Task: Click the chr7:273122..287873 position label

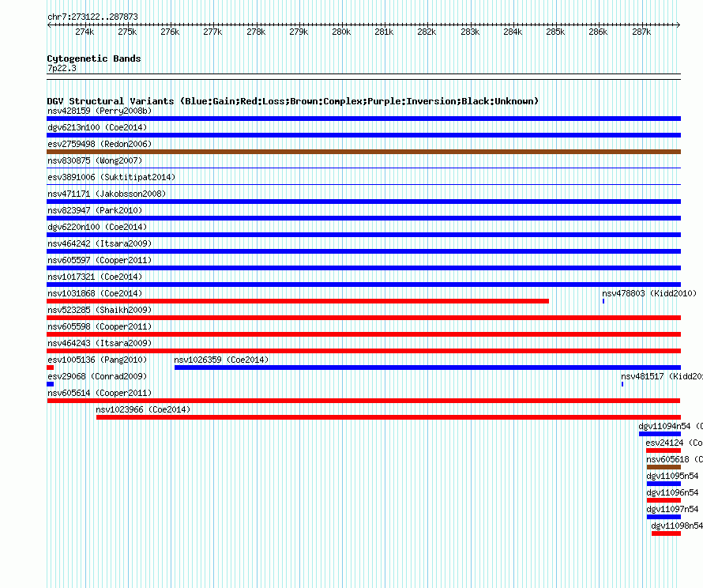Action: click(92, 17)
